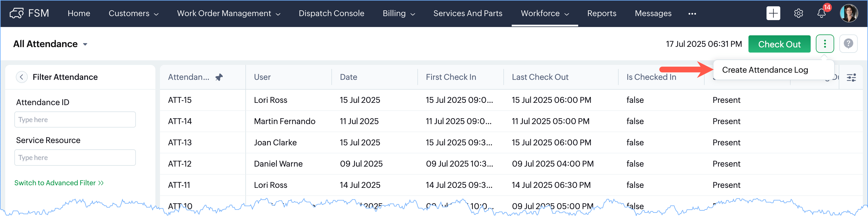Viewport: 868px width, 216px height.
Task: Open the notifications bell
Action: click(821, 14)
